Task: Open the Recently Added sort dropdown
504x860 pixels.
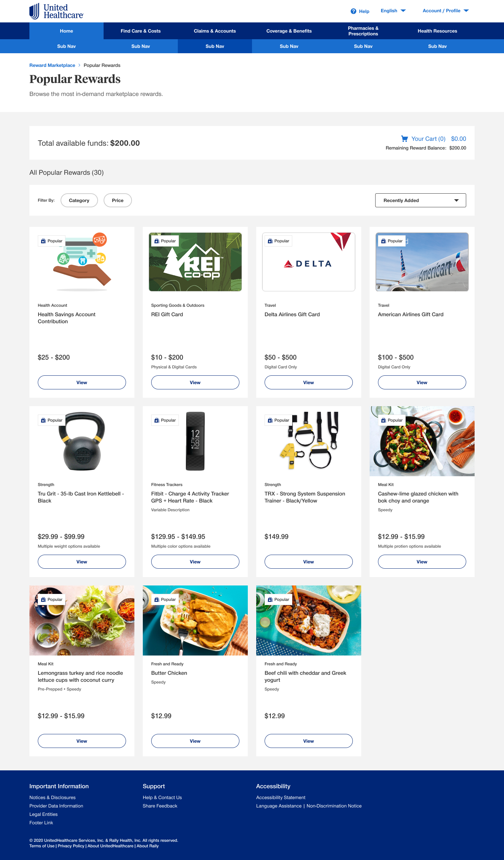Action: coord(421,200)
